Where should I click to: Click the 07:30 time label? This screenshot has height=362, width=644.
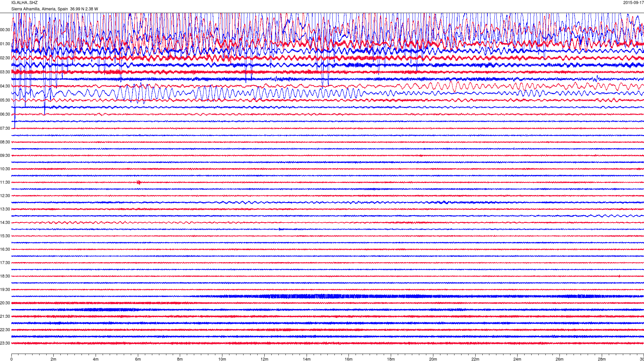pos(5,128)
